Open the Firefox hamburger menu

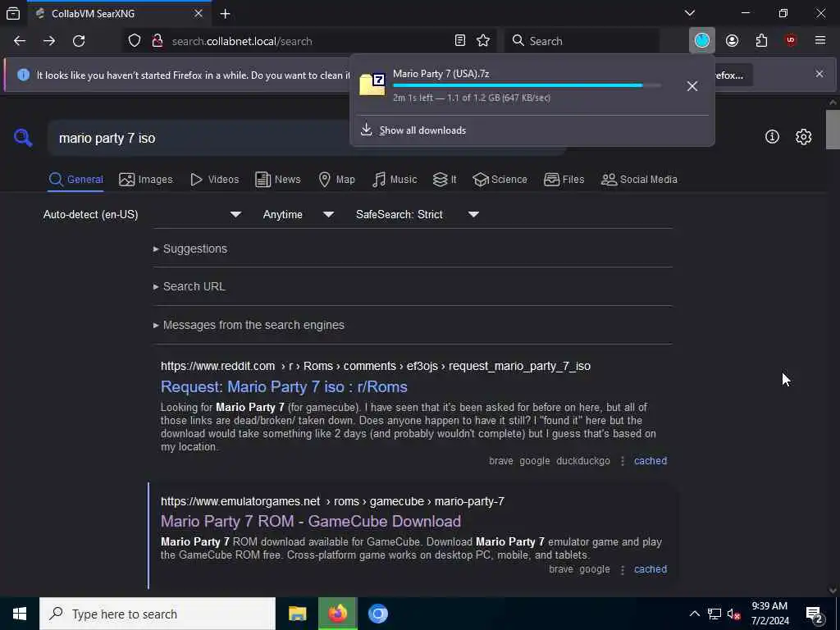pyautogui.click(x=820, y=41)
